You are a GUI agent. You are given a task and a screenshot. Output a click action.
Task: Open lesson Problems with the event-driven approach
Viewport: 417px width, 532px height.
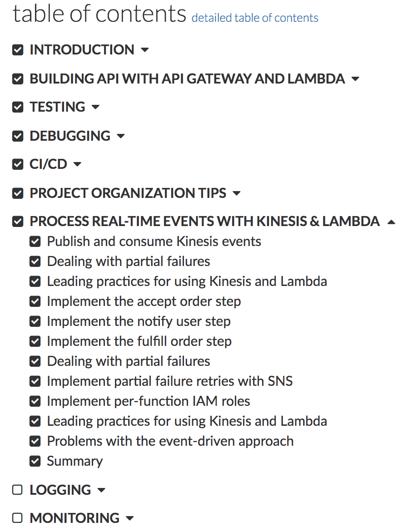(170, 441)
